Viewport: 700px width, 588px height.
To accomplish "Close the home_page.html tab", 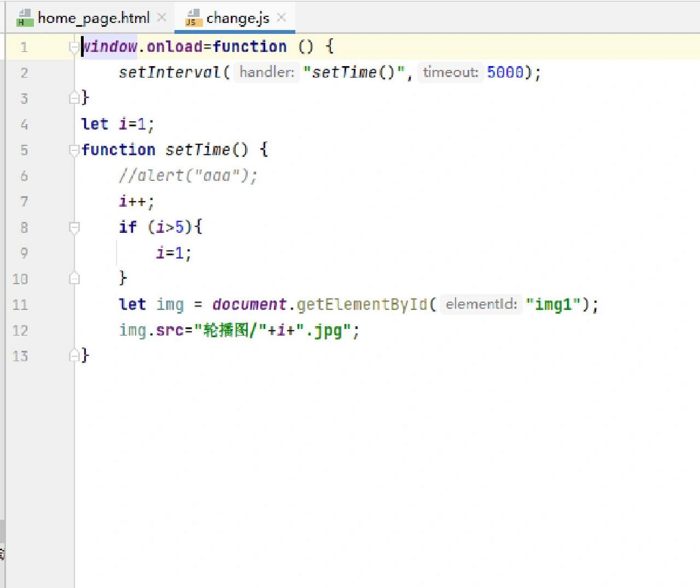I will 162,17.
